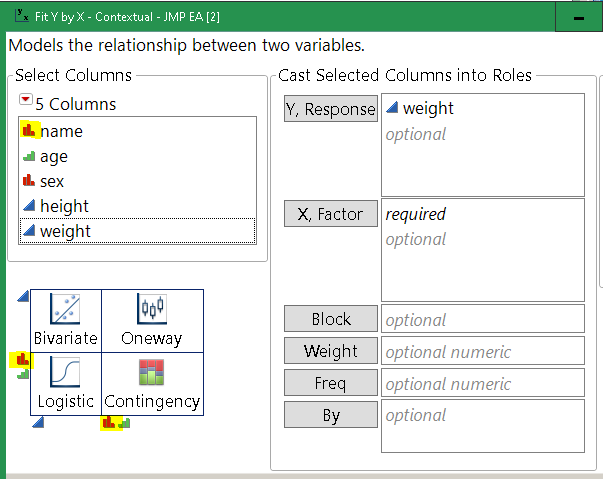
Task: Click the Logistic curve icon
Action: point(65,373)
